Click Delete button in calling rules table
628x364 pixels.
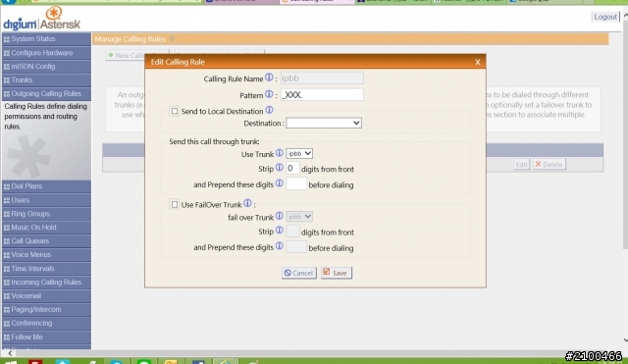[549, 165]
